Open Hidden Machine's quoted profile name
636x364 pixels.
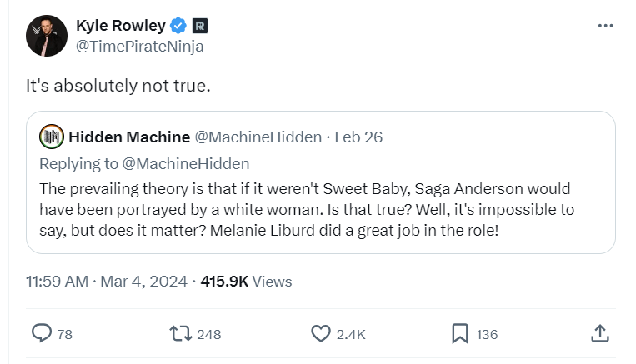128,137
